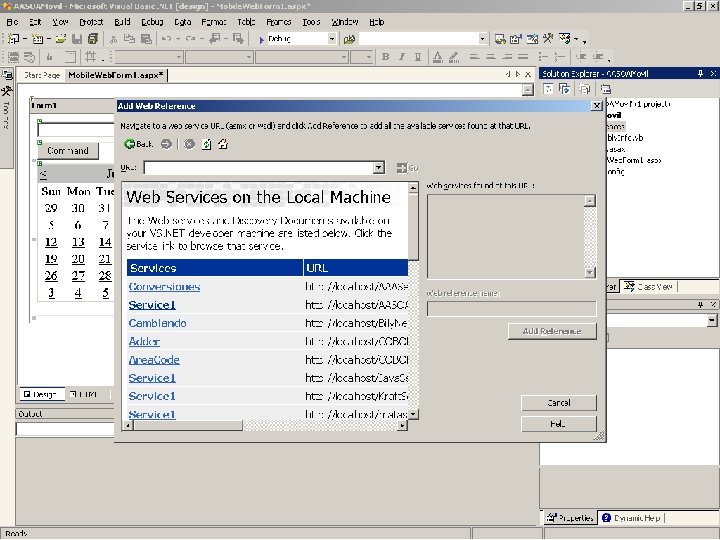Switch to the Class View tab
Image resolution: width=720 pixels, height=540 pixels.
(x=649, y=287)
